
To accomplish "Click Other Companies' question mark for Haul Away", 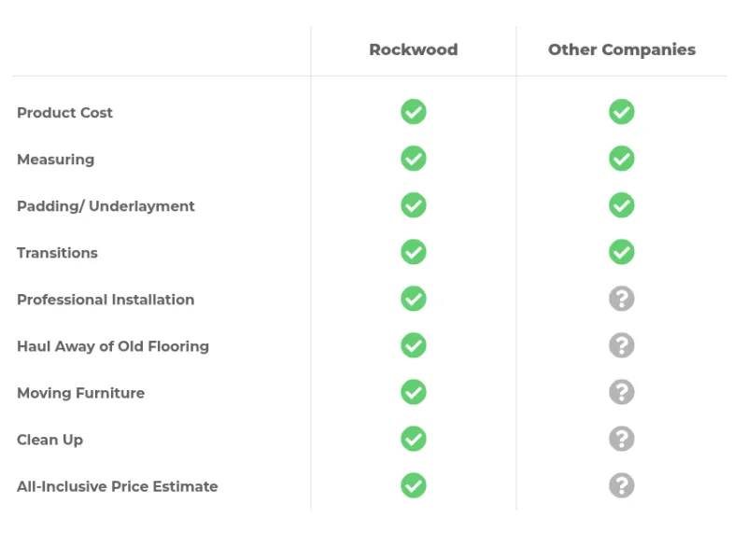I will (x=622, y=345).
